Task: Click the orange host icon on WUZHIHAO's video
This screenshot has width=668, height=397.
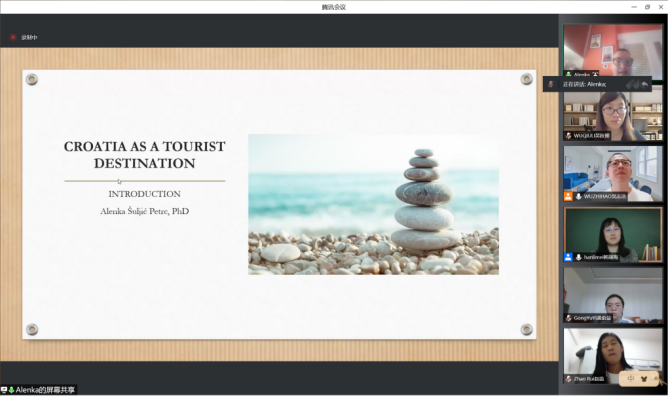Action: click(568, 196)
